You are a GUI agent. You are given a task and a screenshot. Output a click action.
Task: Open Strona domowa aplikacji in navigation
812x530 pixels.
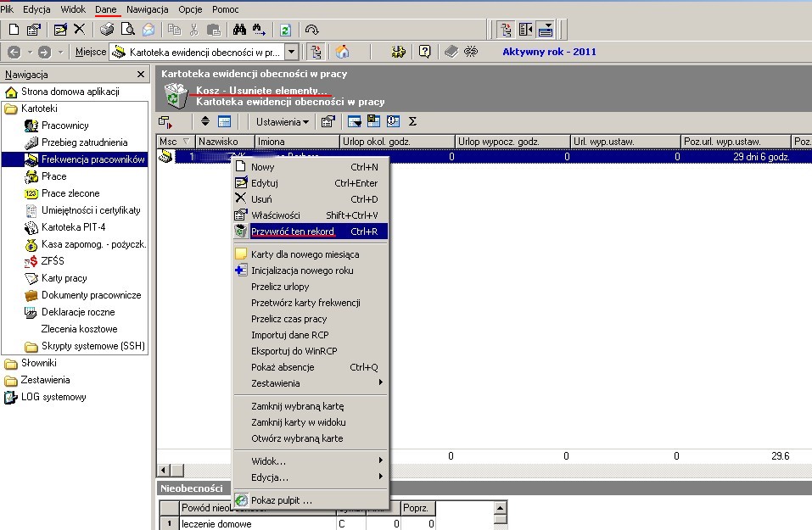pos(70,92)
